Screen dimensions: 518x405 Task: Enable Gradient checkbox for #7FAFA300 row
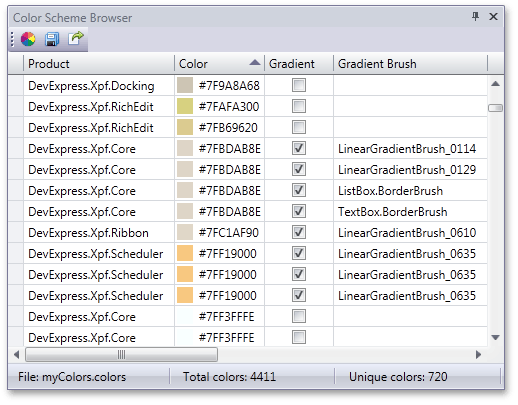pos(299,106)
